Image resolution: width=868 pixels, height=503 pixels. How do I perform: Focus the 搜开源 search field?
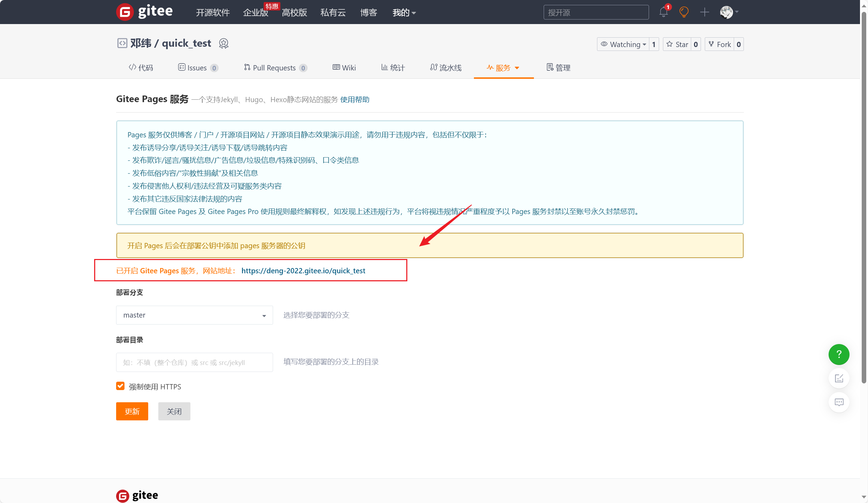coord(596,13)
